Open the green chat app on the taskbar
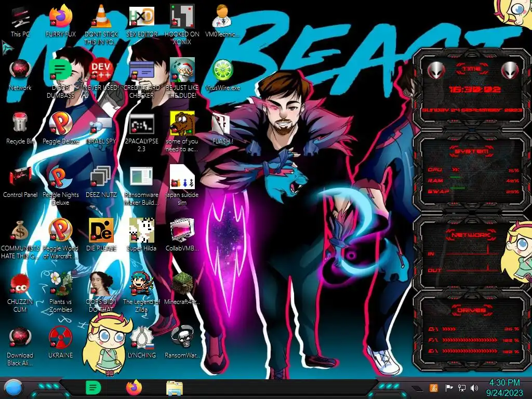This screenshot has width=532, height=399. [94, 388]
